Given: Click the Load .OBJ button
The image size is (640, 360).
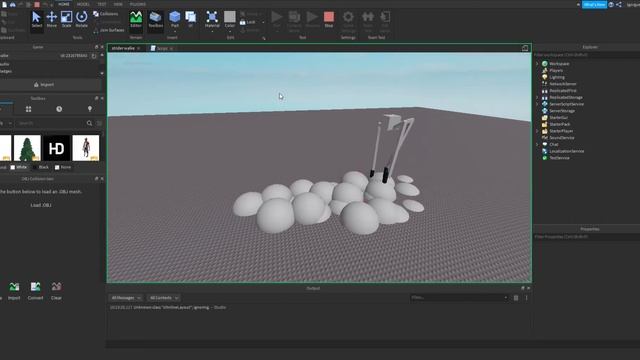Looking at the screenshot, I should coord(41,205).
